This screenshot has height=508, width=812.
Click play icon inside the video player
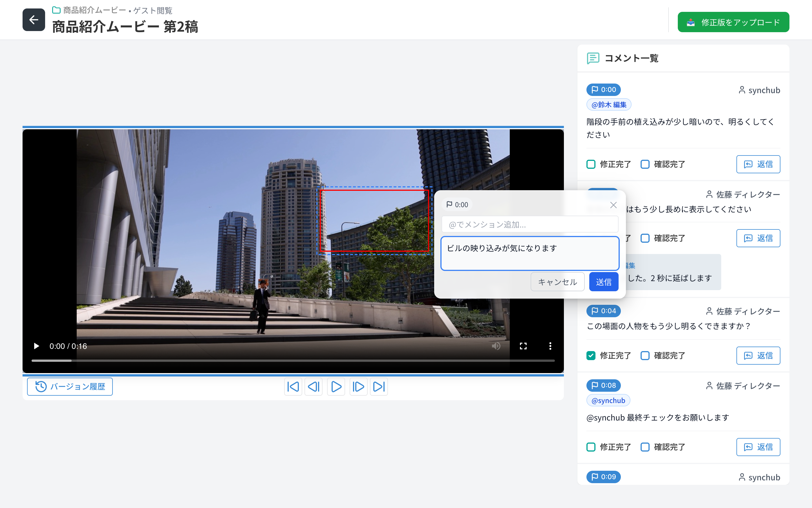(36, 346)
